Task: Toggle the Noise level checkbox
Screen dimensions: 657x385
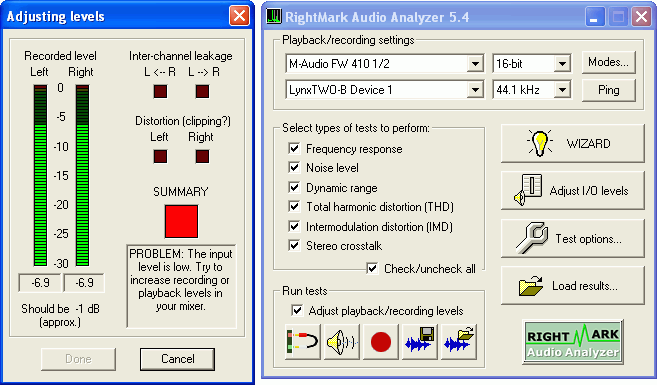Action: [x=294, y=168]
